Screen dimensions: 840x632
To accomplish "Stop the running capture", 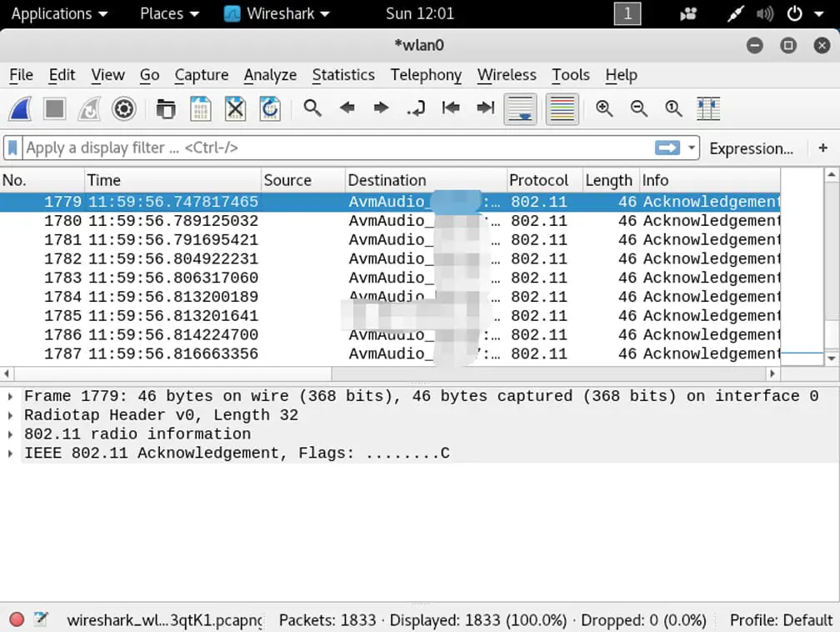I will pyautogui.click(x=55, y=109).
